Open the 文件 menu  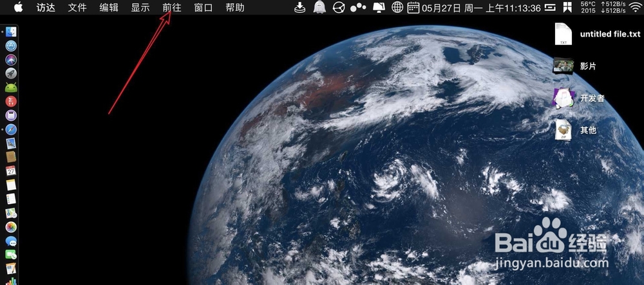tap(77, 7)
